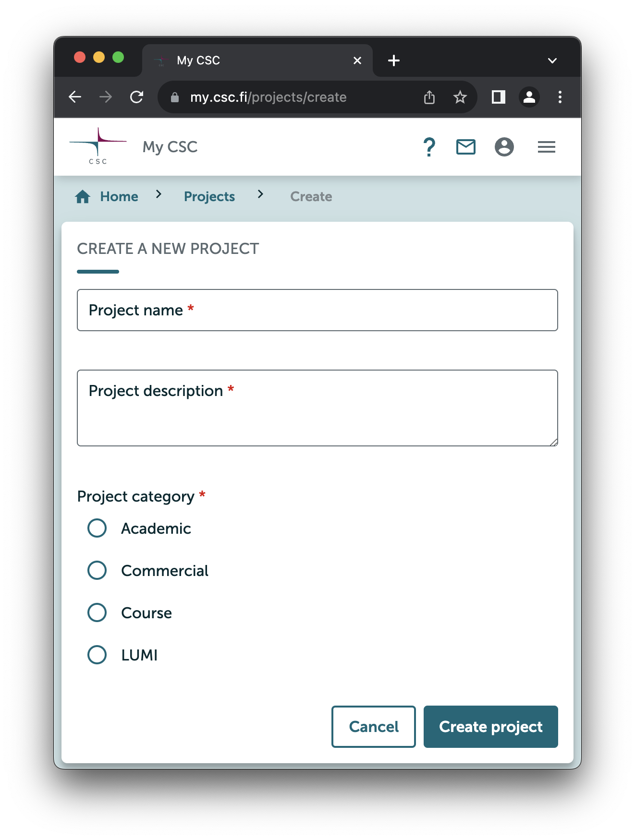Bookmark the page with the star icon
This screenshot has width=635, height=840.
[460, 97]
